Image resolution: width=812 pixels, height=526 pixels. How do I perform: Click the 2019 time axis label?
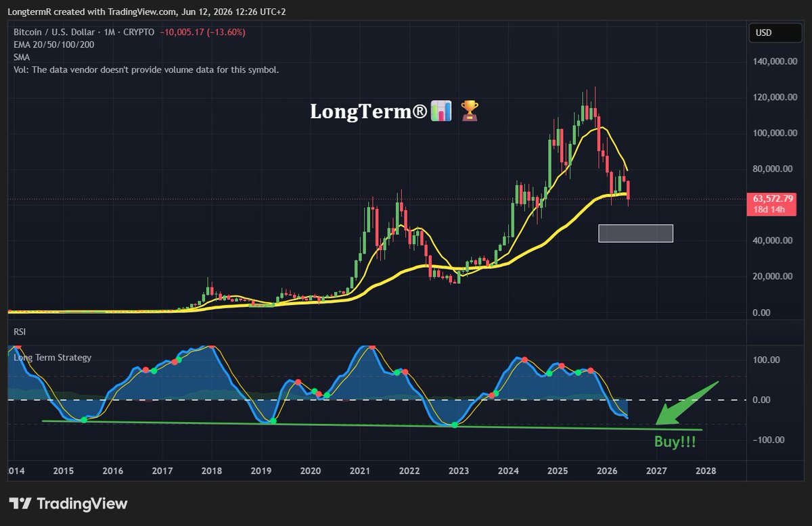(x=261, y=471)
